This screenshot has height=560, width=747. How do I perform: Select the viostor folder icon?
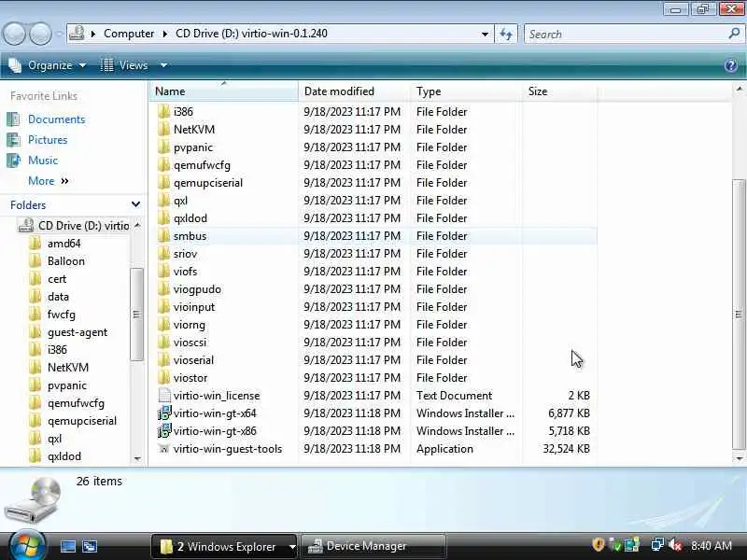coord(164,378)
